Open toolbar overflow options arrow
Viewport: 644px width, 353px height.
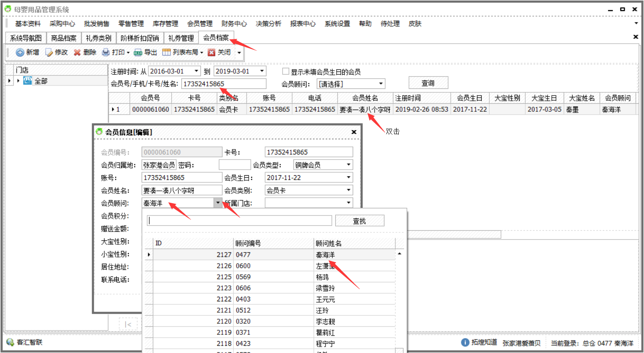pyautogui.click(x=239, y=53)
